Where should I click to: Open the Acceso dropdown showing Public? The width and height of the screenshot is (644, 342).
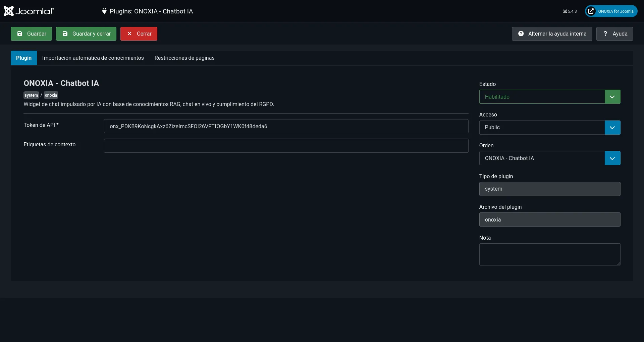coord(550,128)
